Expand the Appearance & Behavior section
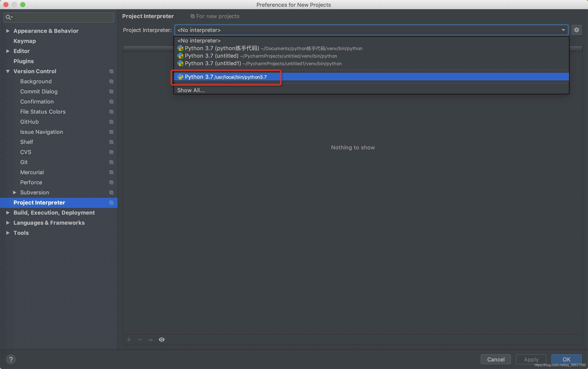This screenshot has width=588, height=369. [8, 31]
